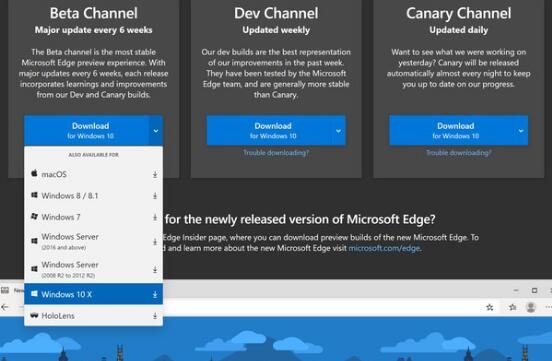Click the 'Updated daily' subtitle
552x361 pixels.
click(458, 30)
